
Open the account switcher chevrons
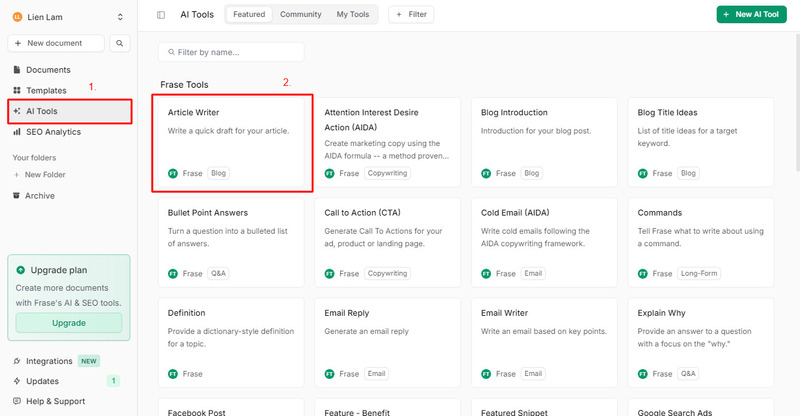(x=120, y=17)
